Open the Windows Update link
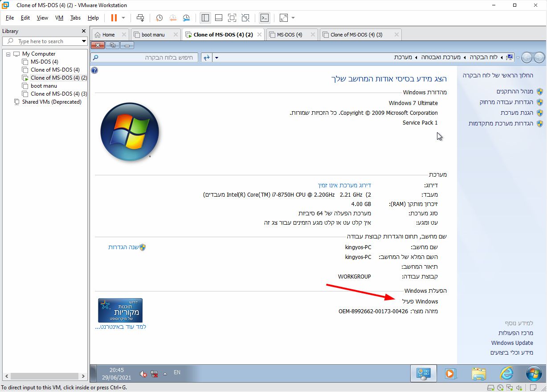The width and height of the screenshot is (547, 392). [x=512, y=343]
